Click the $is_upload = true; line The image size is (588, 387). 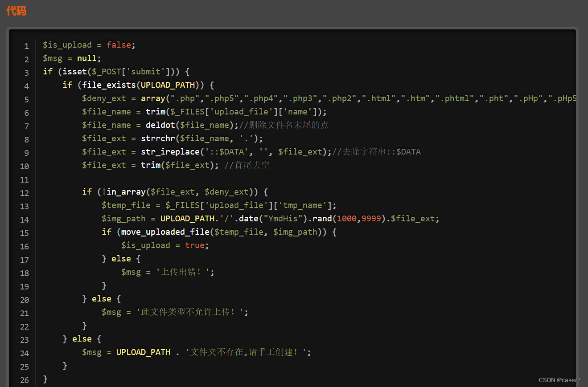click(165, 245)
